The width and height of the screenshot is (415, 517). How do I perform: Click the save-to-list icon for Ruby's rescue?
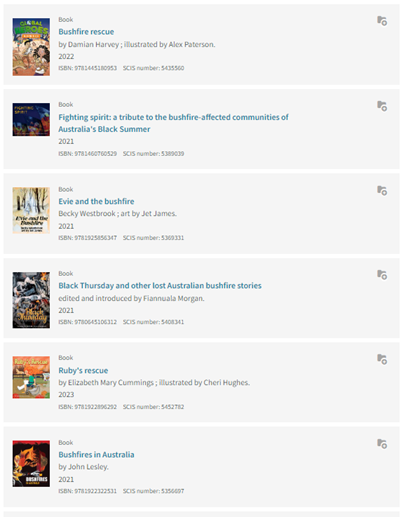click(382, 360)
